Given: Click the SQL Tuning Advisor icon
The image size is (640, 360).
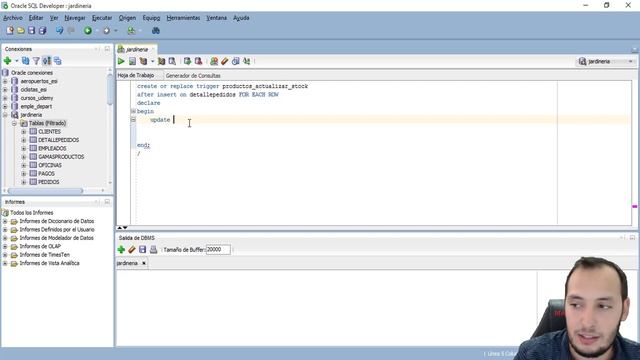Looking at the screenshot, I should [x=172, y=61].
